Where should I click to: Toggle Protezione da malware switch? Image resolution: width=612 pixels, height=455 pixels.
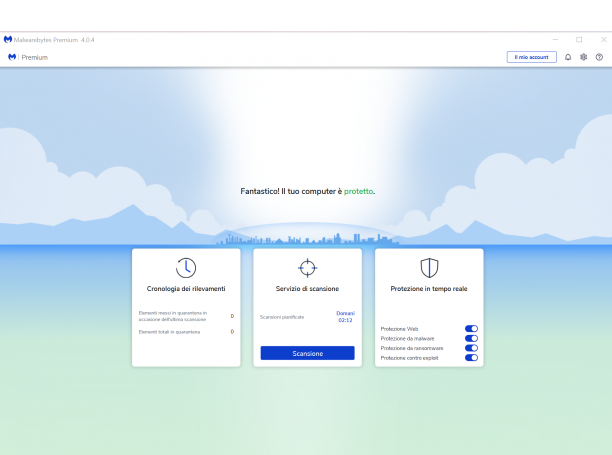(x=471, y=338)
